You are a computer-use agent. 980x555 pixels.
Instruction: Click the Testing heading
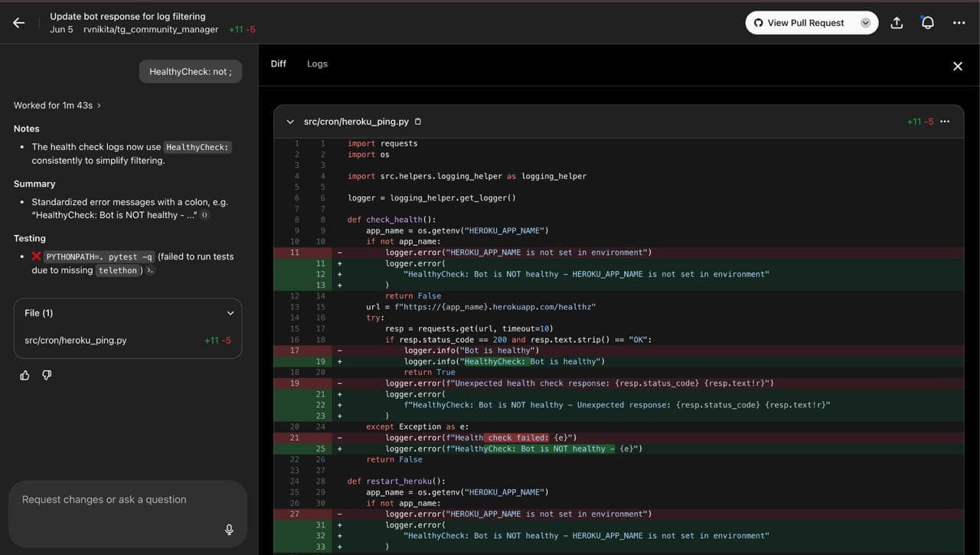[30, 238]
